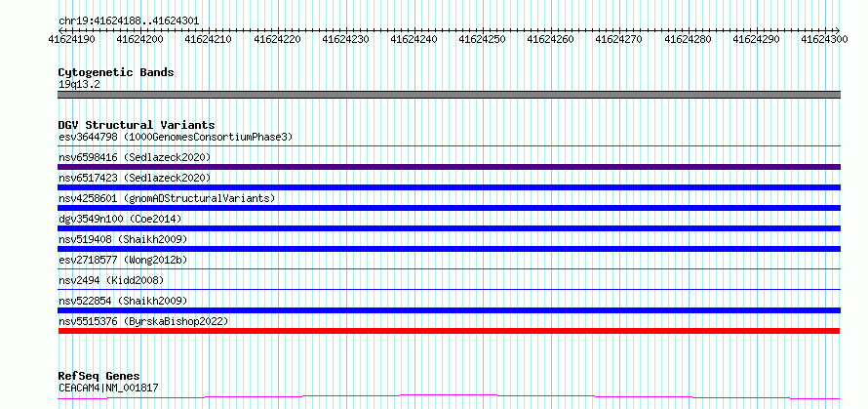Open variant nsv6598416 (Sedlazeck2020)
The height and width of the screenshot is (409, 868).
[x=135, y=157]
